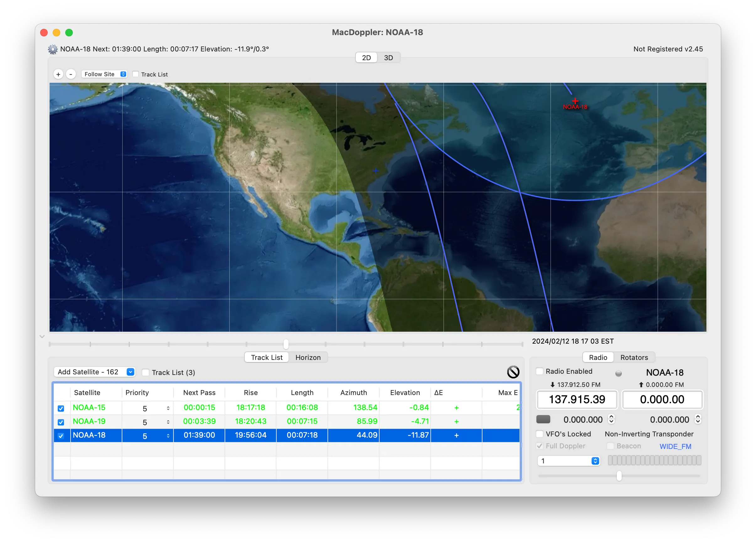Zoom in map with plus button
This screenshot has height=543, width=756.
pyautogui.click(x=58, y=74)
